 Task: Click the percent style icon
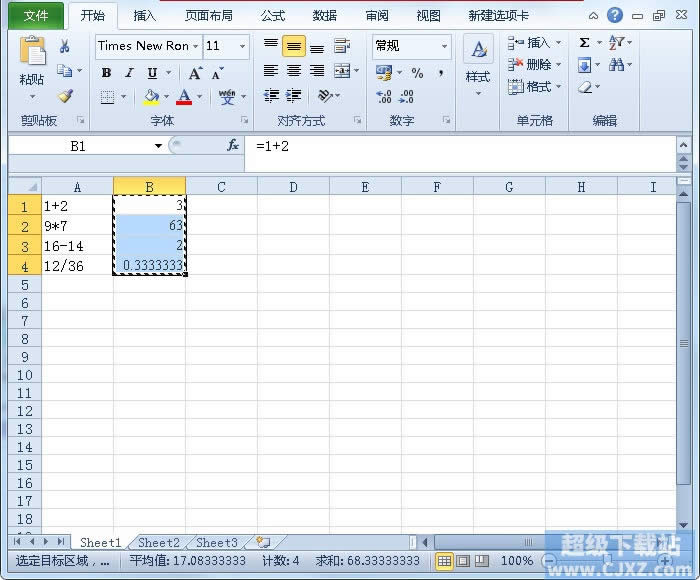click(x=417, y=72)
